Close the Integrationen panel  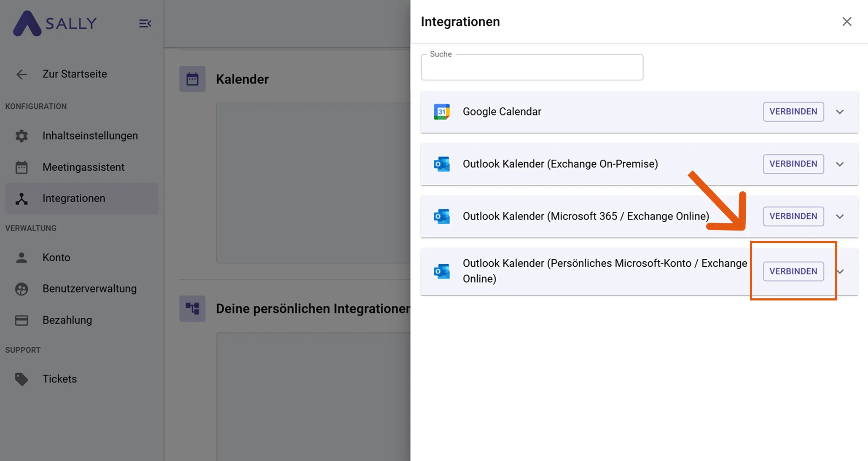pos(847,21)
